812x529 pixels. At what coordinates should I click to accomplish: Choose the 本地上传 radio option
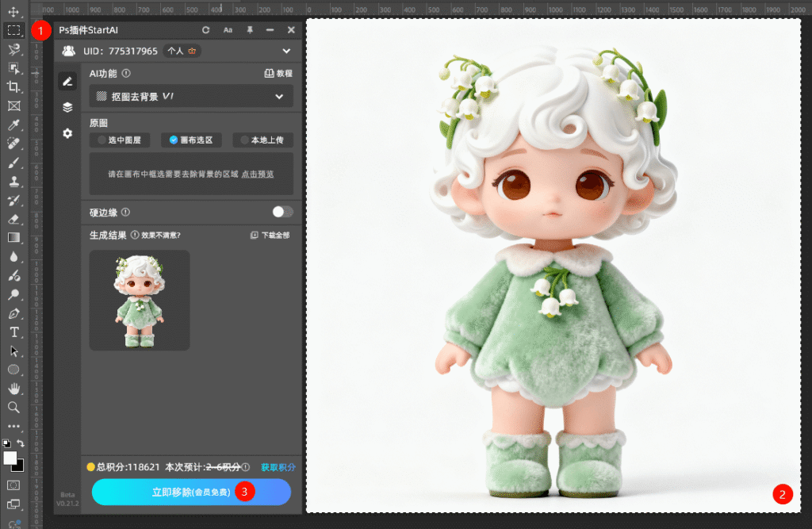(262, 140)
